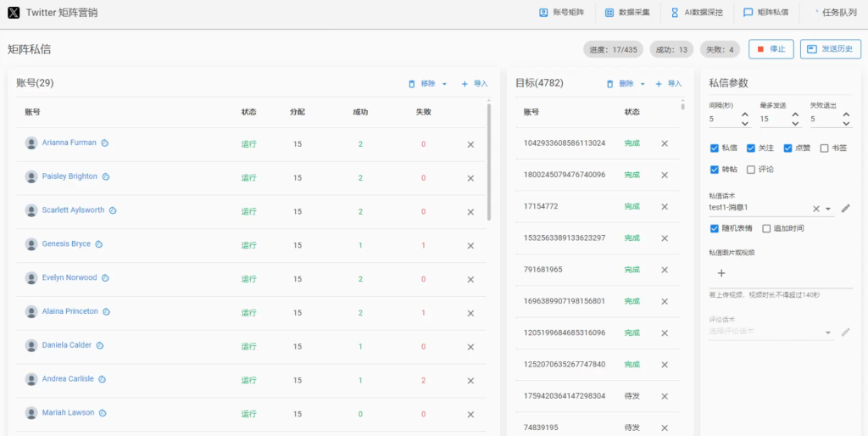
Task: Remove Daniela Calder account row
Action: [470, 347]
